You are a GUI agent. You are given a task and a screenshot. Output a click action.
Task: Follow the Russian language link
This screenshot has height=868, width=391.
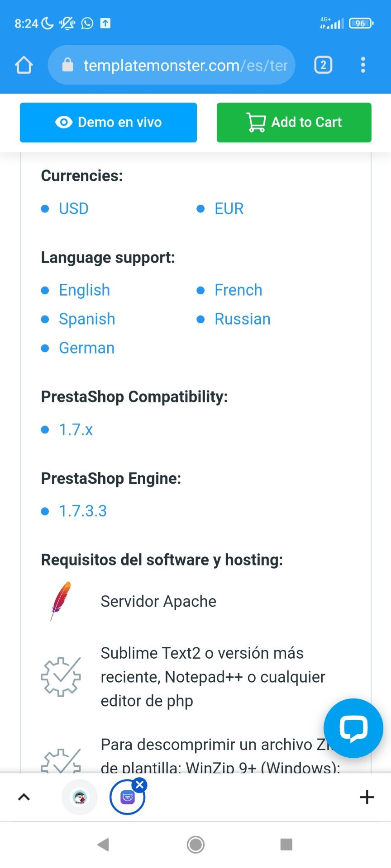tap(243, 319)
